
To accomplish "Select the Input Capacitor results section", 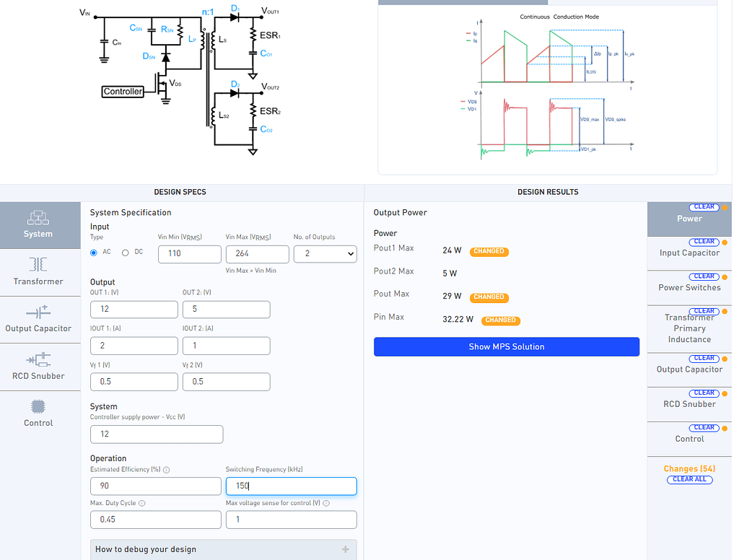I will pyautogui.click(x=689, y=253).
